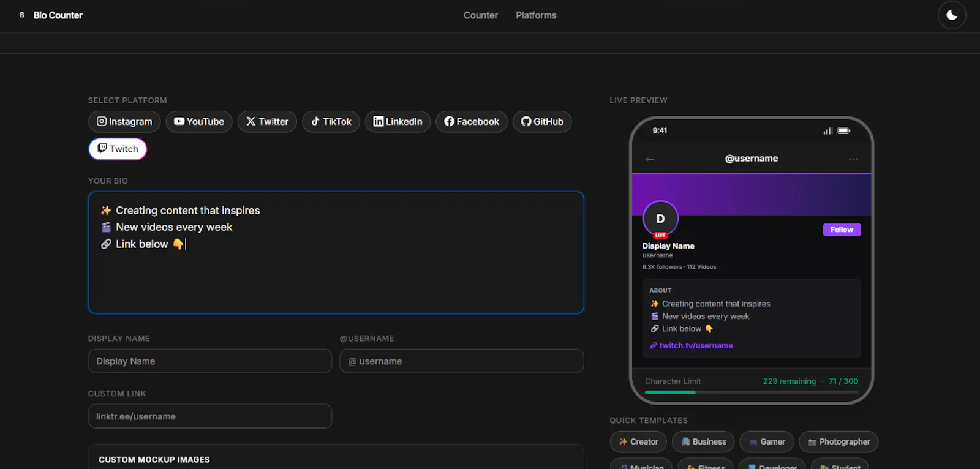Click the LIVE badge under avatar
This screenshot has width=980, height=469.
660,235
